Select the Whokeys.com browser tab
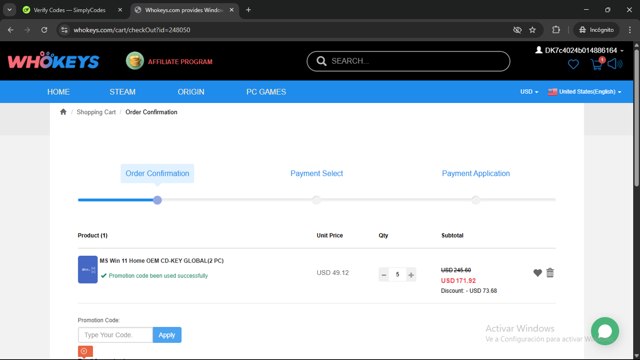 184,10
